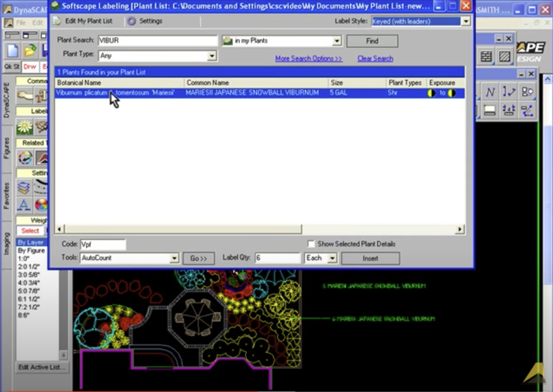Screen dimensions: 553x392
Task: Click the plant list scroll-right arrow
Action: 459,229
